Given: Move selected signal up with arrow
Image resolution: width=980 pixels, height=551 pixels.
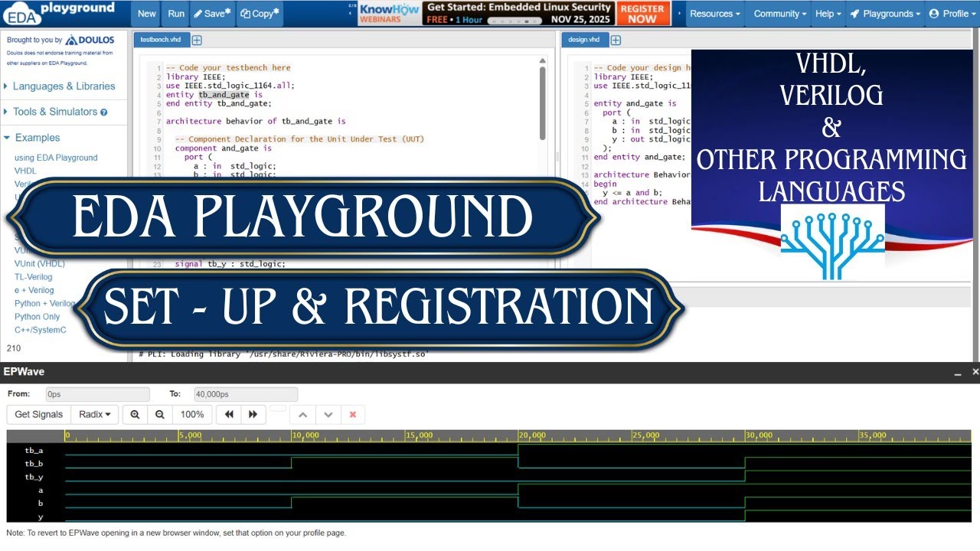Looking at the screenshot, I should click(302, 414).
